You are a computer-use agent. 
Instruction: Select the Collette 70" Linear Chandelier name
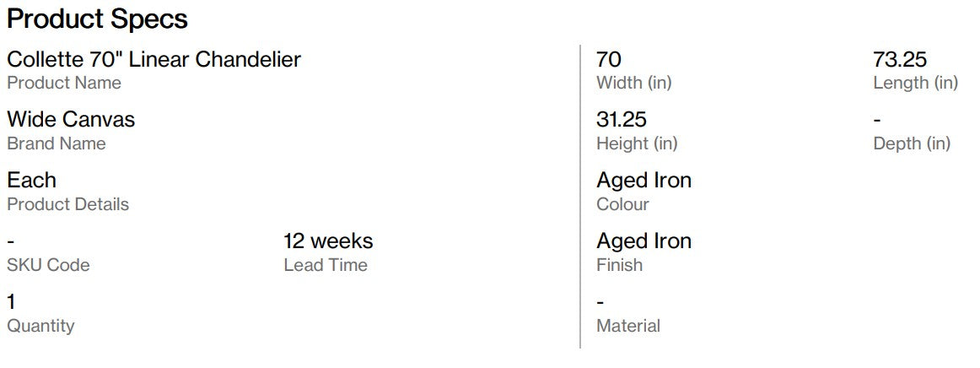point(153,59)
